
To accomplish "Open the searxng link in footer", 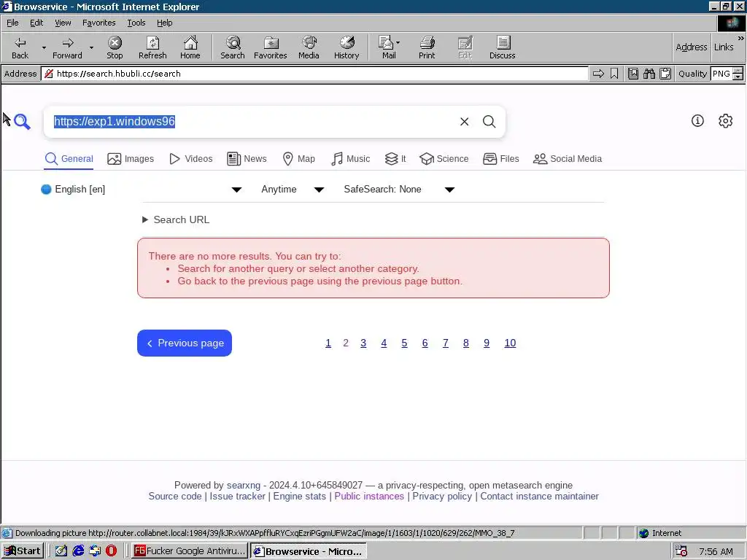I will point(244,485).
